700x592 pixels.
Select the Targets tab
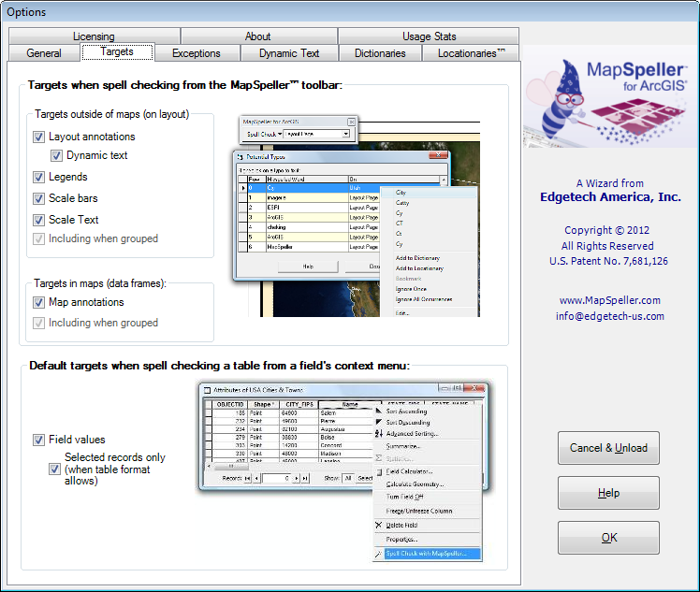click(117, 51)
